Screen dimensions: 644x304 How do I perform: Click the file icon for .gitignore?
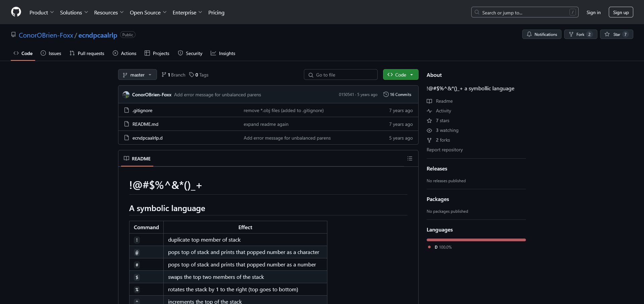point(126,110)
